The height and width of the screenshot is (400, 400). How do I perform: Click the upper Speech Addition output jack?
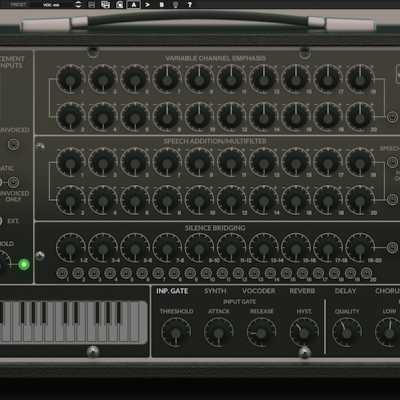392,162
